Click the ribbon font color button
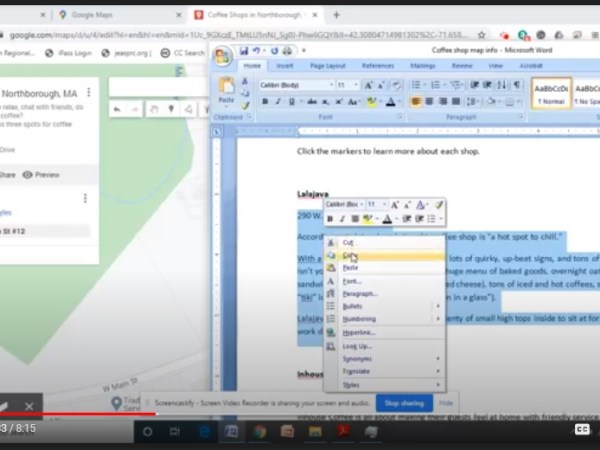Viewport: 600px width, 450px height. point(390,102)
